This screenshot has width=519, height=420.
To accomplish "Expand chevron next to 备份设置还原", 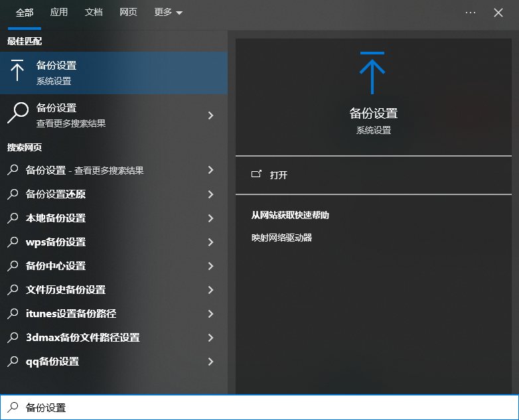I will pos(210,194).
